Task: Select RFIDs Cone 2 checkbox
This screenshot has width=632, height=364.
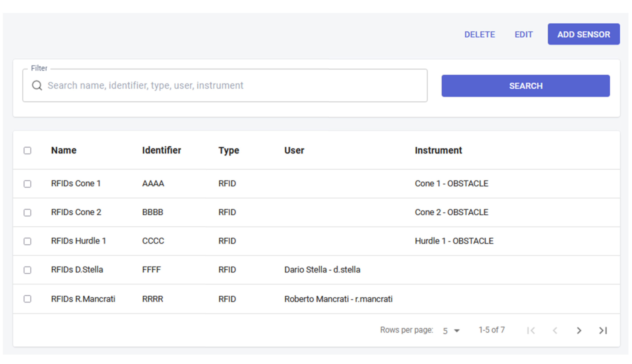Action: pyautogui.click(x=27, y=212)
